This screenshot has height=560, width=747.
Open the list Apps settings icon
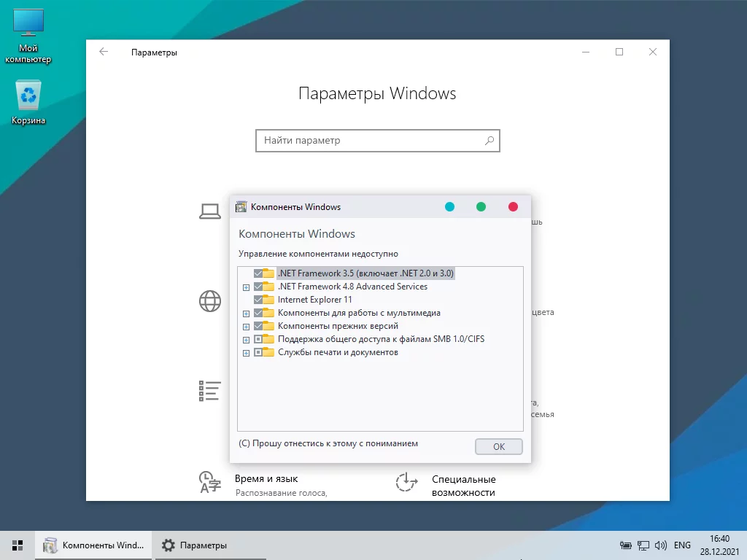(209, 391)
